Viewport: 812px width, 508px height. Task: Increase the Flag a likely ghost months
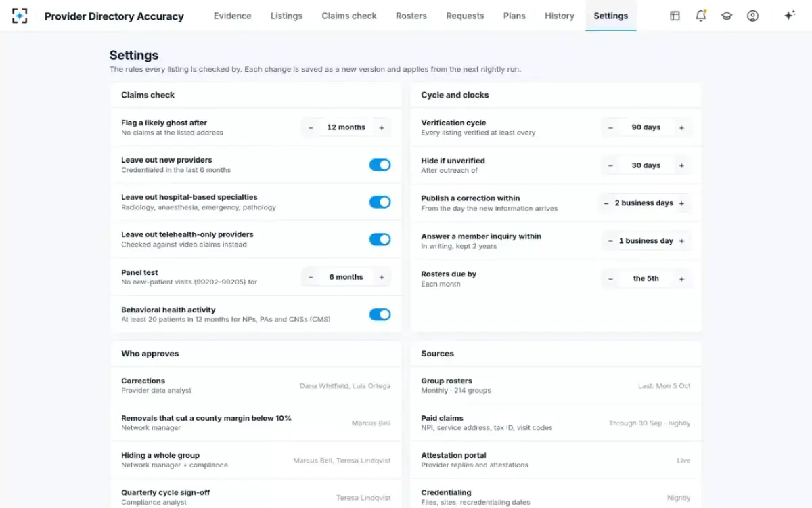coord(382,127)
